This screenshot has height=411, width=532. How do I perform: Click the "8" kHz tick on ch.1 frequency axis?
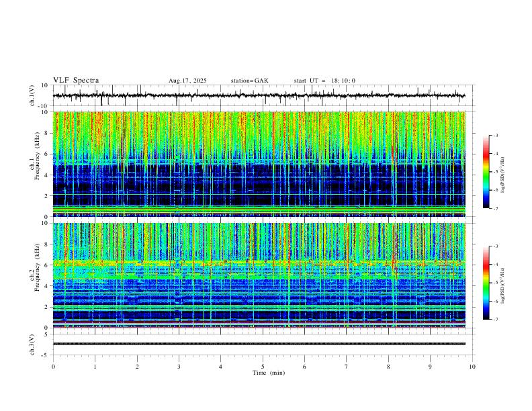(47, 133)
